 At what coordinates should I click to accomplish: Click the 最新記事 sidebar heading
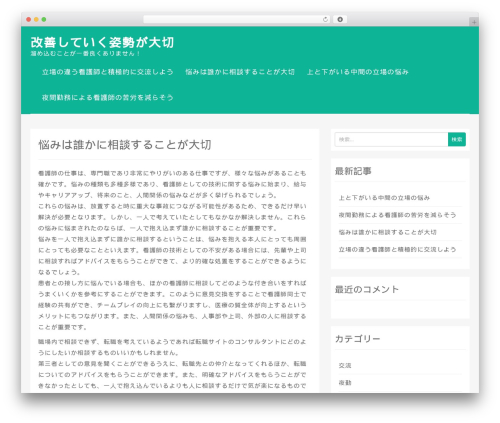(353, 171)
